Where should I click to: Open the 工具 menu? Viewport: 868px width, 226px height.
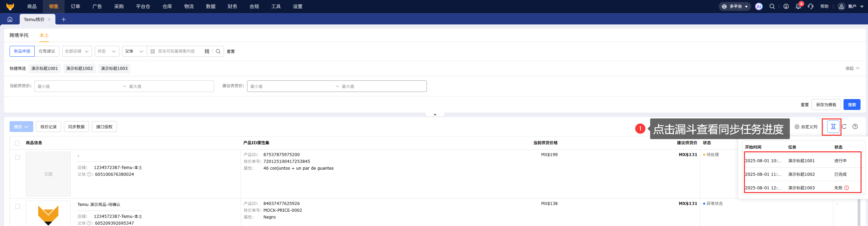tap(276, 6)
